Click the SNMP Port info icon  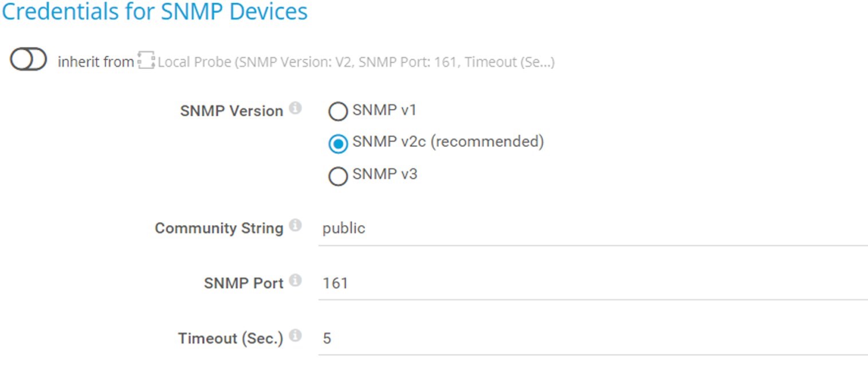click(295, 280)
